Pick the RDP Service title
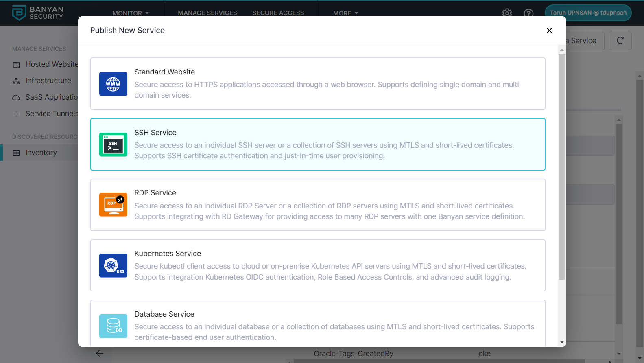Image resolution: width=644 pixels, height=363 pixels. (155, 193)
